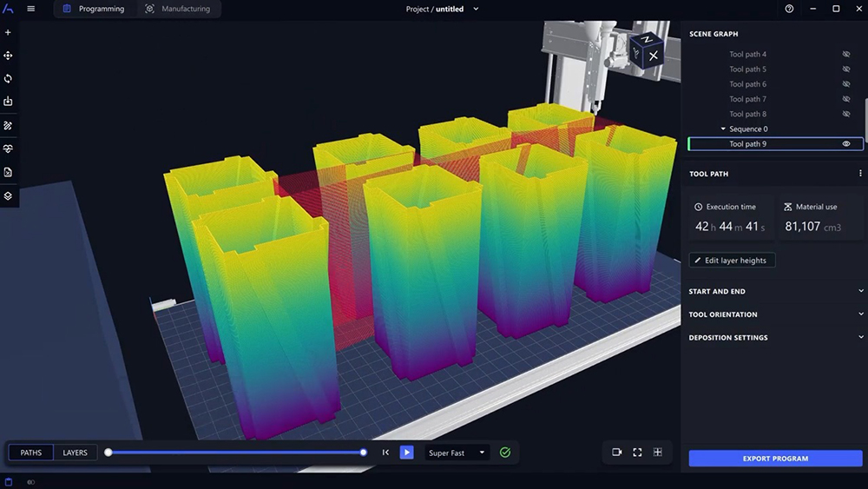This screenshot has height=489, width=868.
Task: Open the help question mark icon
Action: (789, 9)
